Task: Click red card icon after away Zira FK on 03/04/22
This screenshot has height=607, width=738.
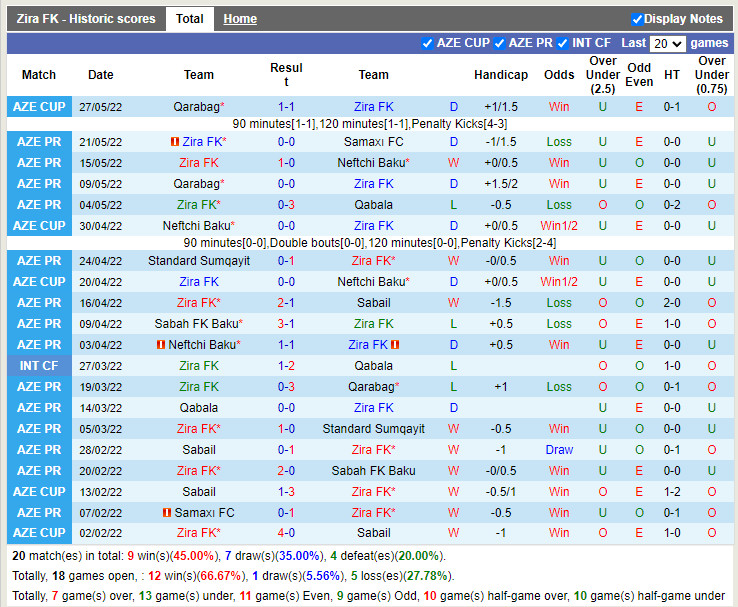Action: [396, 345]
